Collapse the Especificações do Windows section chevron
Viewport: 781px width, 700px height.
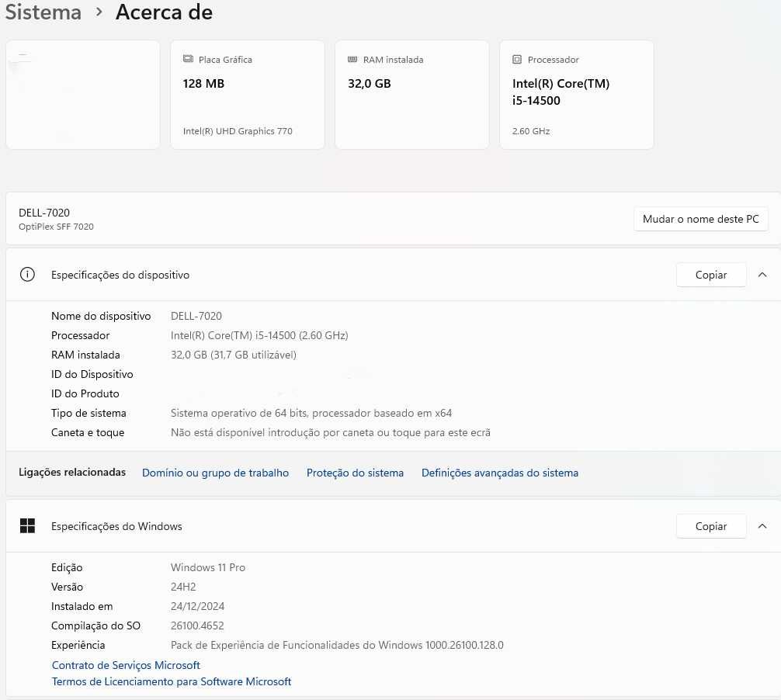pyautogui.click(x=762, y=525)
